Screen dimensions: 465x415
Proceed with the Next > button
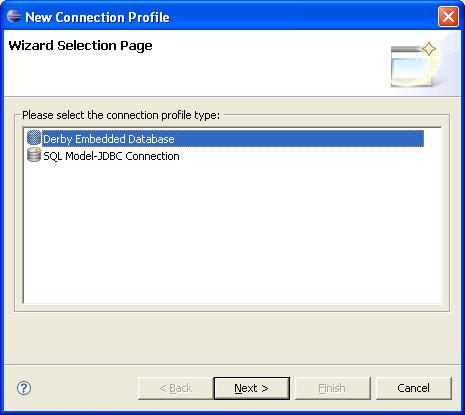(x=252, y=388)
